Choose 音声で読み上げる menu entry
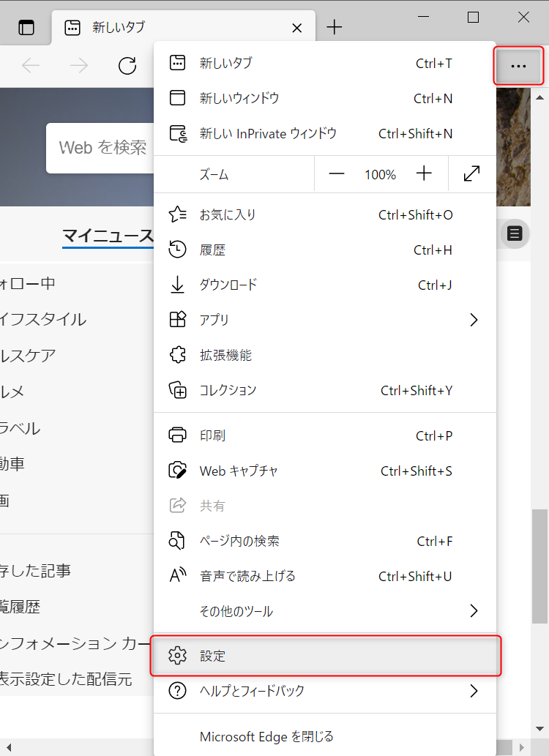The image size is (549, 756). (325, 576)
